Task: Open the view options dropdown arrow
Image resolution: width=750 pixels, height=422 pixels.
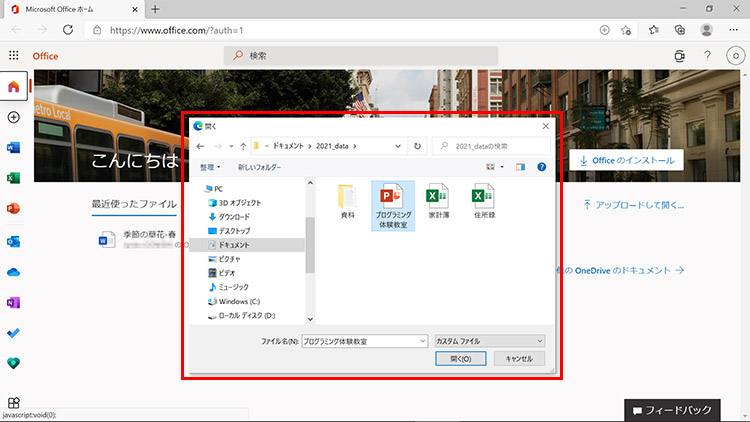Action: pos(504,167)
